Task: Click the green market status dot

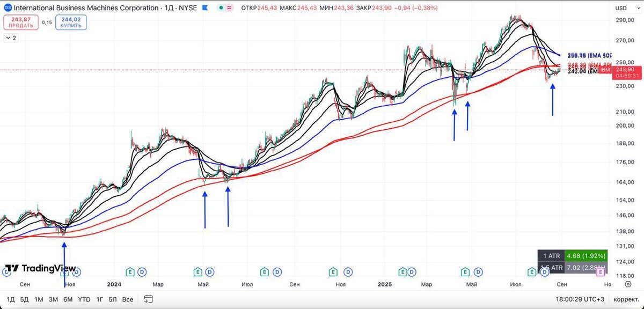Action: [x=222, y=8]
